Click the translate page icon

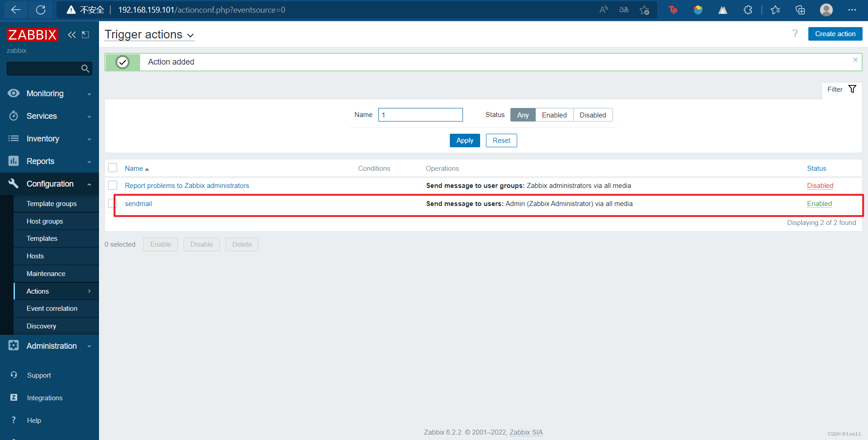(x=624, y=9)
